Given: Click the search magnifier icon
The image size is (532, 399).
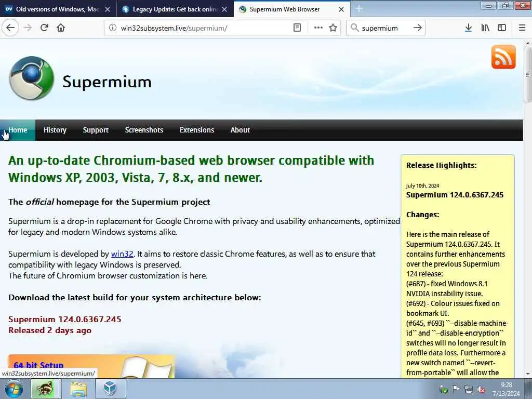Looking at the screenshot, I should (x=354, y=28).
